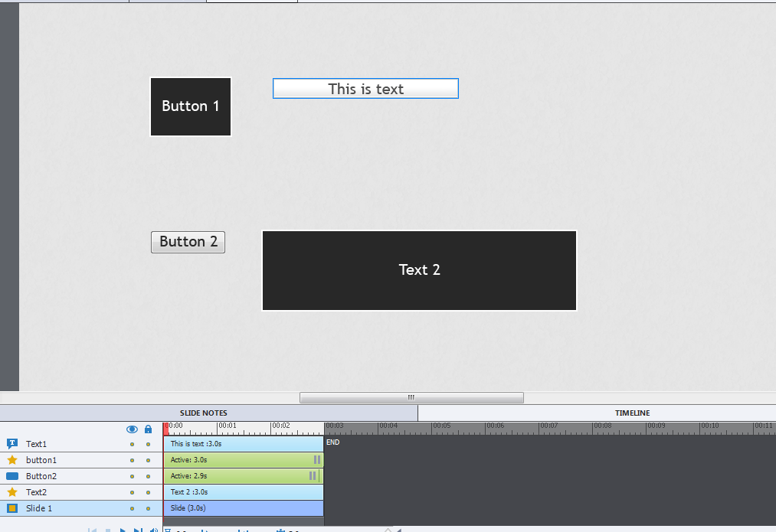Click the Button2 blue rectangle layer icon

tap(12, 476)
